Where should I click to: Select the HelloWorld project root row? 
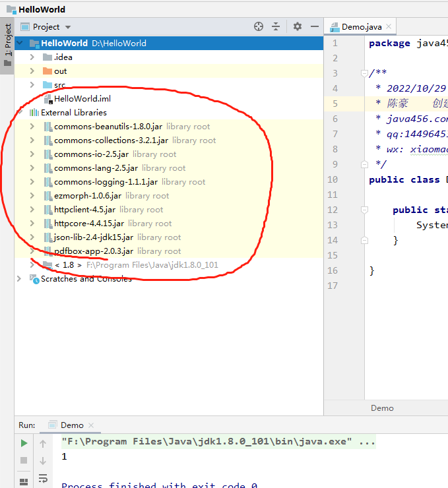tap(169, 44)
